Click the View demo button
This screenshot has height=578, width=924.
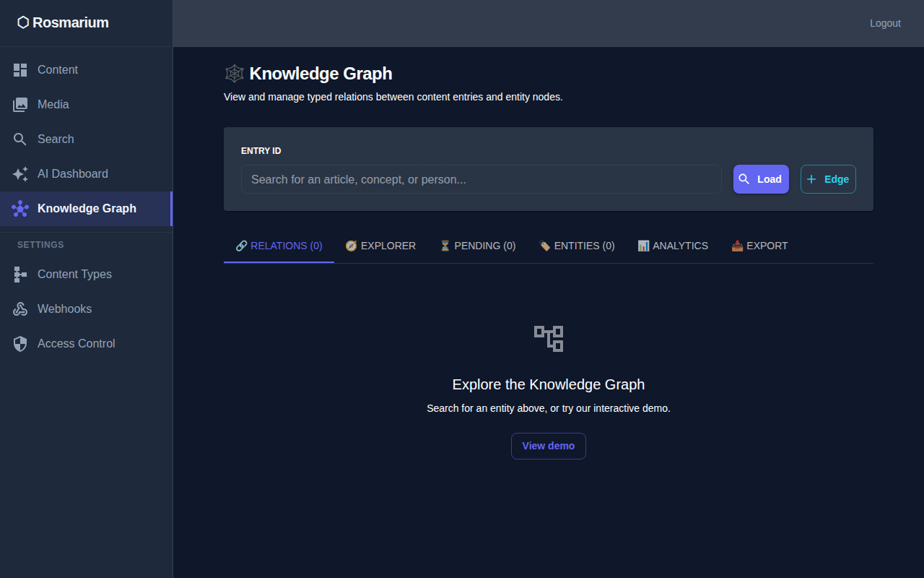pos(549,446)
